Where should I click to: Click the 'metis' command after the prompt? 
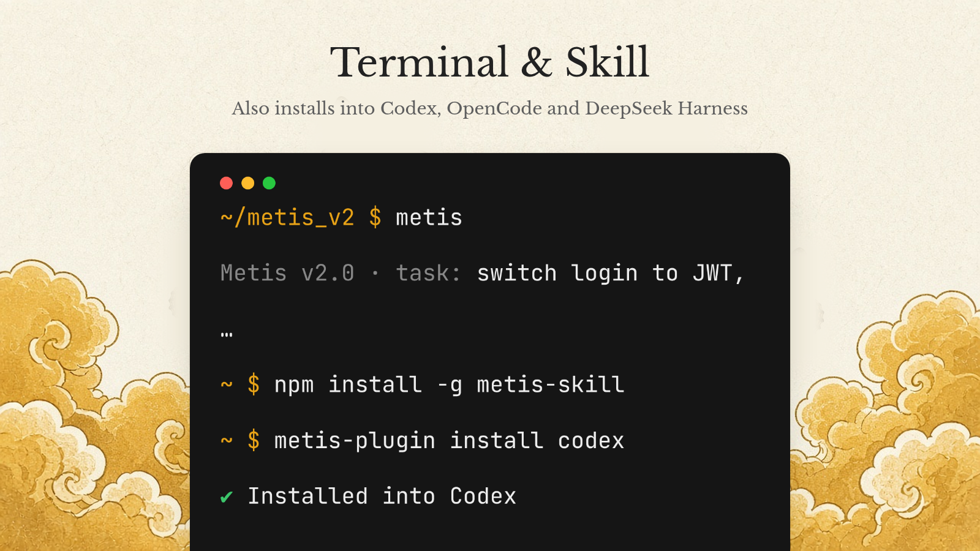[429, 218]
